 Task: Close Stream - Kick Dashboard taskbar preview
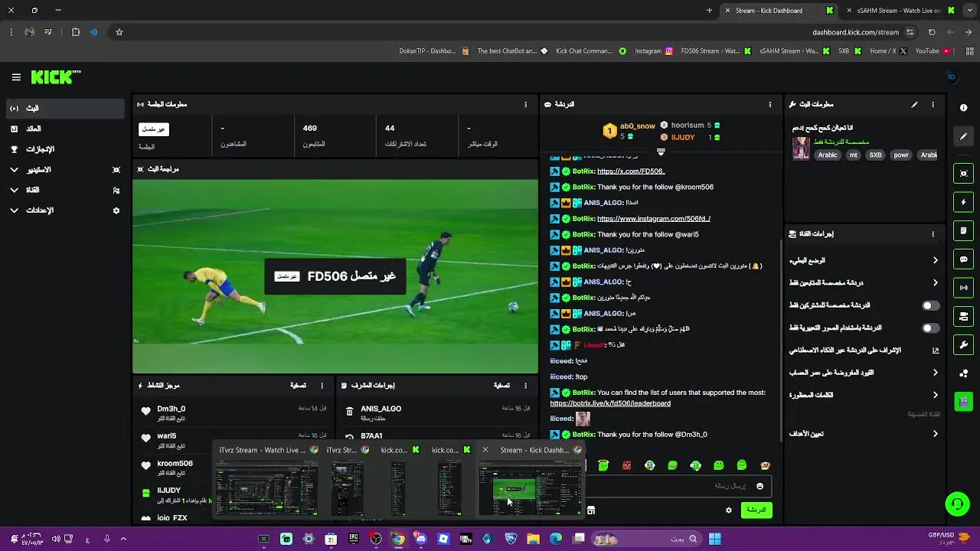coord(485,450)
